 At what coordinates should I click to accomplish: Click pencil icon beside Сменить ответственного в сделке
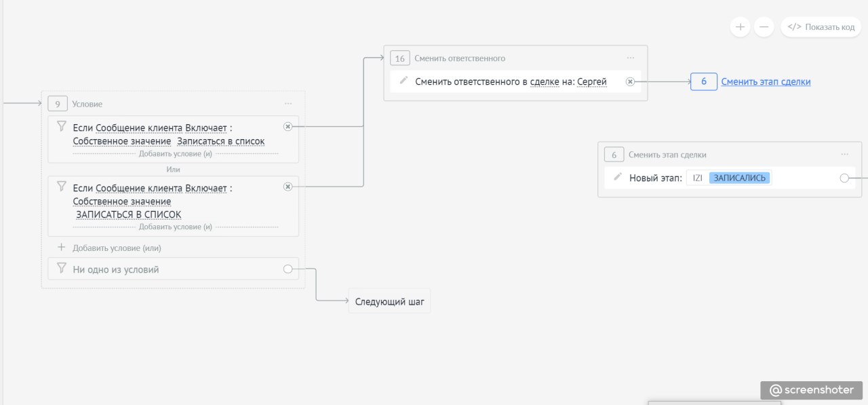pyautogui.click(x=403, y=81)
